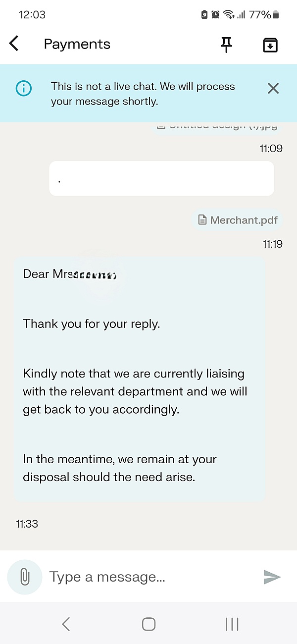This screenshot has width=297, height=644.
Task: Tap the Android back navigation button
Action: pyautogui.click(x=66, y=624)
